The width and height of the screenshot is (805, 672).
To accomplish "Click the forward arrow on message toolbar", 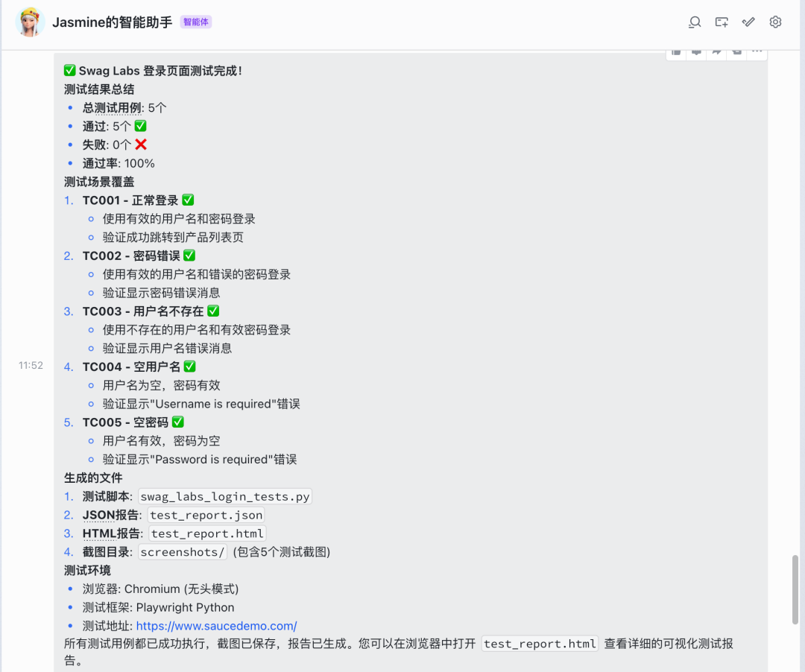I will [x=717, y=51].
